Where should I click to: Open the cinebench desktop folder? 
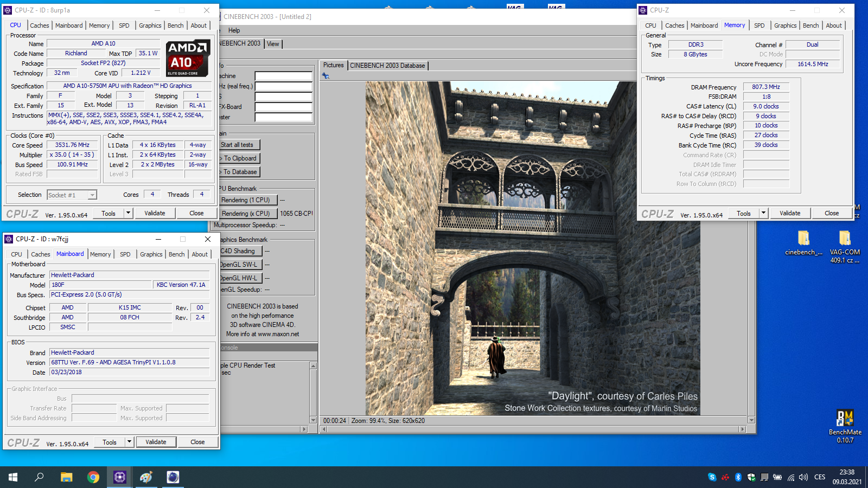click(803, 242)
